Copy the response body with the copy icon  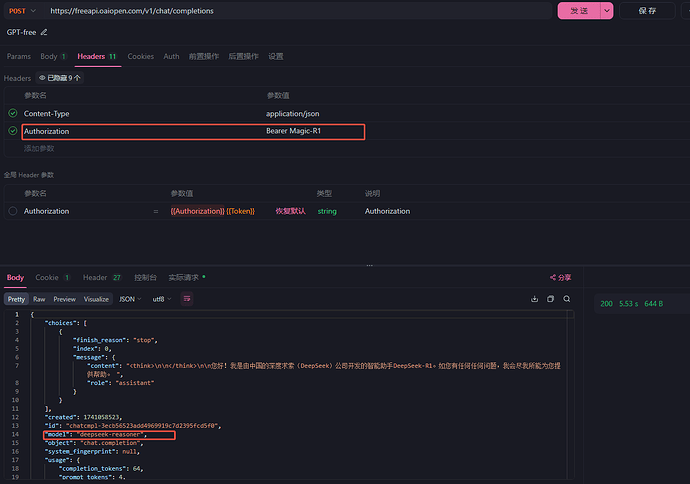pos(551,299)
